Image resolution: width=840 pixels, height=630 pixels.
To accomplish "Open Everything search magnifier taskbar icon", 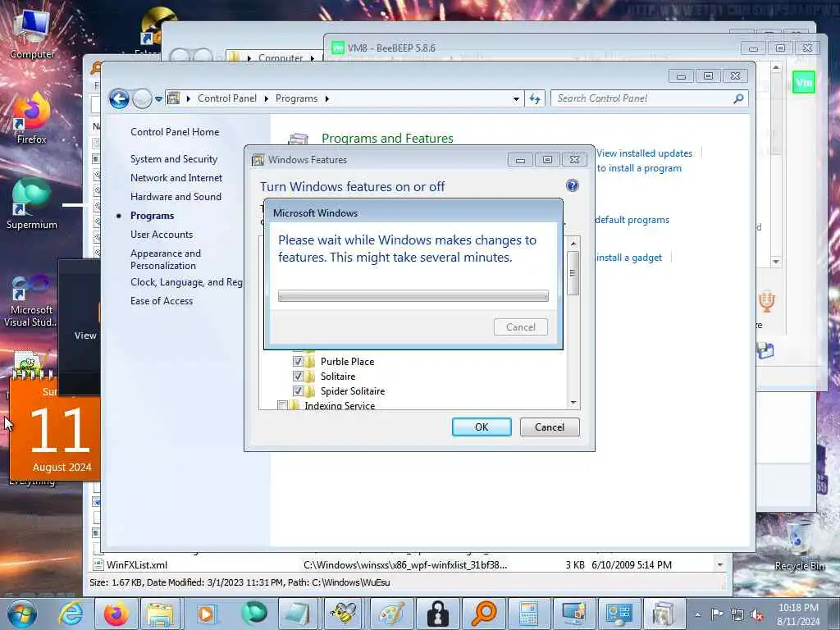I will [x=483, y=614].
